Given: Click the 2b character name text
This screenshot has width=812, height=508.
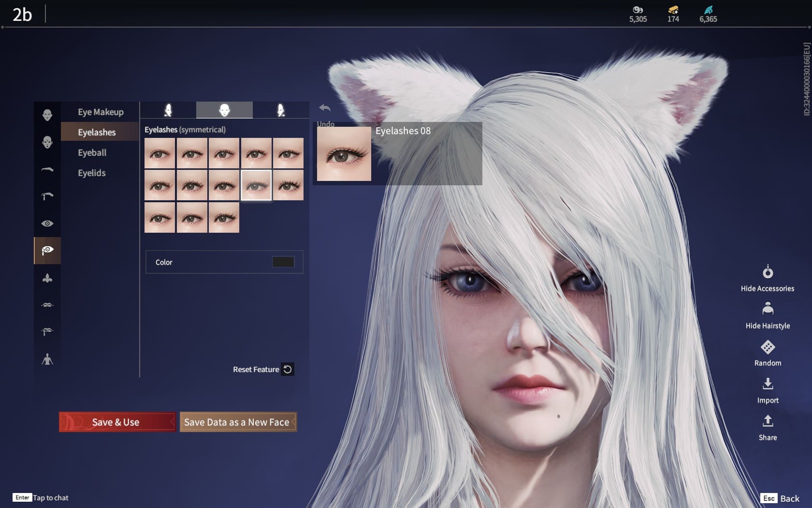Looking at the screenshot, I should coord(22,15).
